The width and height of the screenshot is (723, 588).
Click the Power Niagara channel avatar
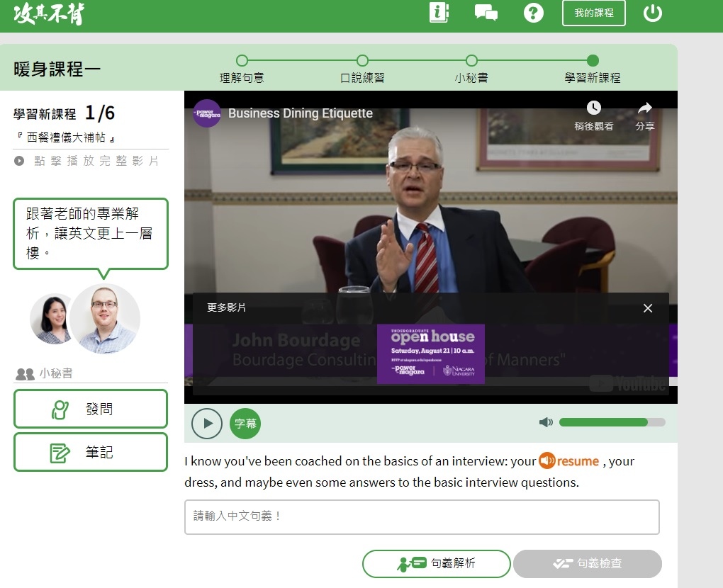[206, 113]
